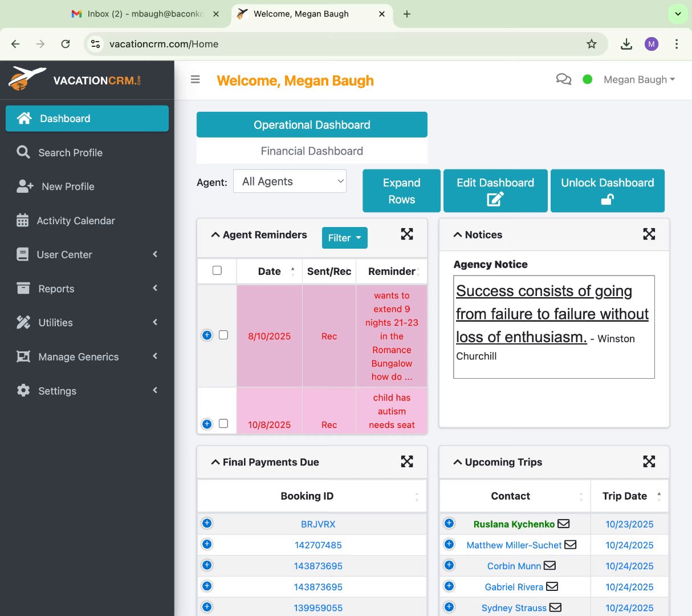
Task: Expand Corbin Munn trip row plus icon
Action: point(449,565)
